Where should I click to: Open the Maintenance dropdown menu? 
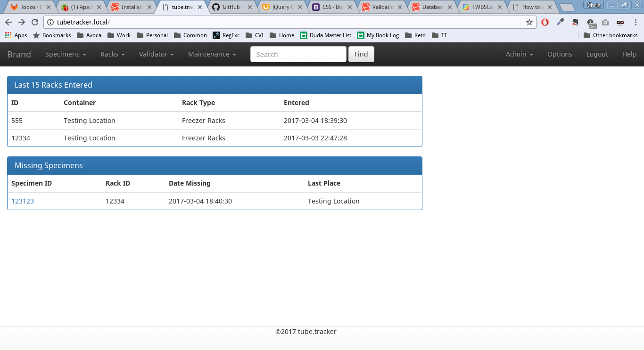[212, 54]
